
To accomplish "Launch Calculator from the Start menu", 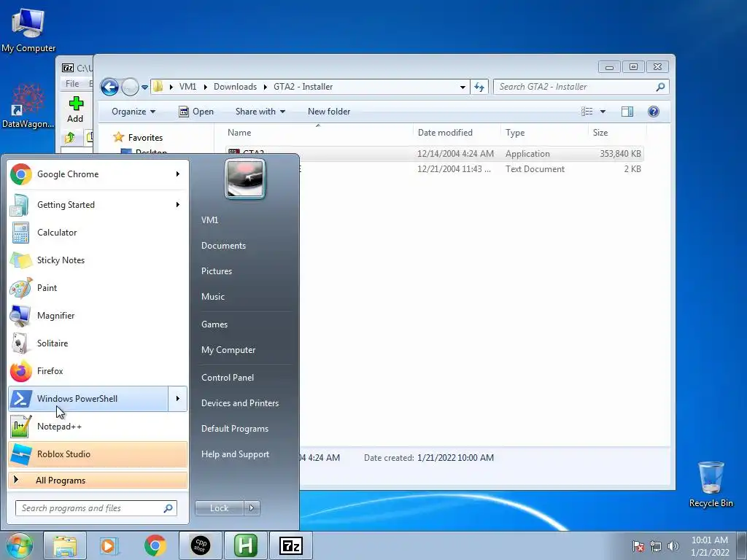I will click(98, 233).
